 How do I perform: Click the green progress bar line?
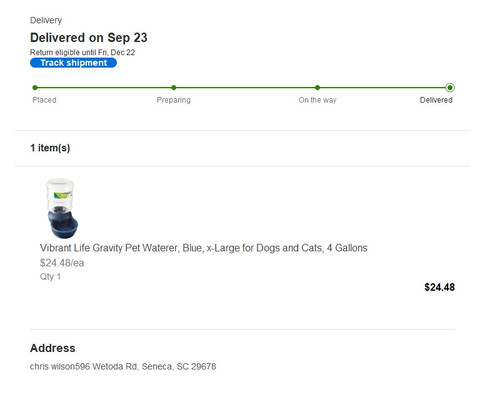coord(242,88)
